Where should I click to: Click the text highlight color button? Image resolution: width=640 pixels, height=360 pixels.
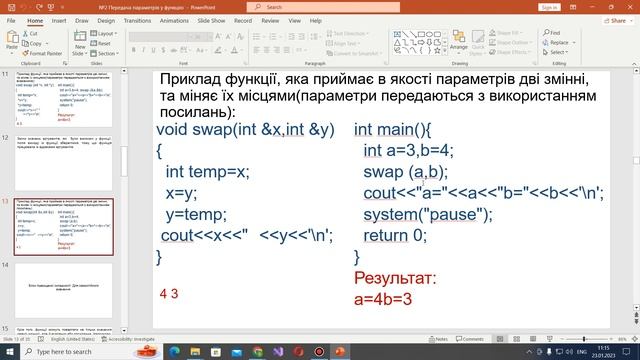click(x=218, y=50)
